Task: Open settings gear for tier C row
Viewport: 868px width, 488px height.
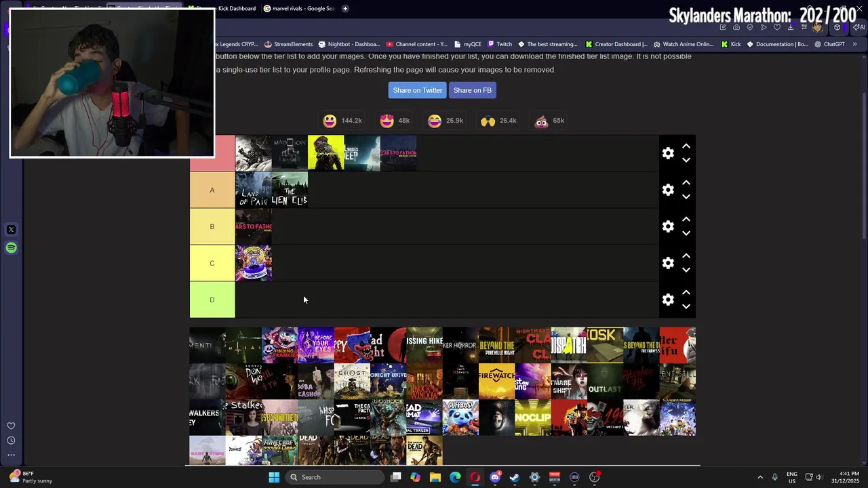Action: (668, 263)
